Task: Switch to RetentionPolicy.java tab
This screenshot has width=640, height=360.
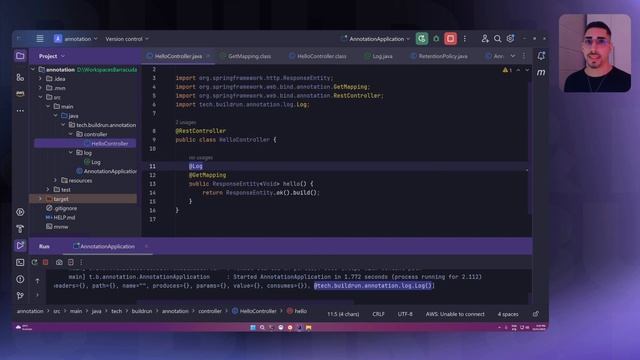Action: (x=442, y=56)
